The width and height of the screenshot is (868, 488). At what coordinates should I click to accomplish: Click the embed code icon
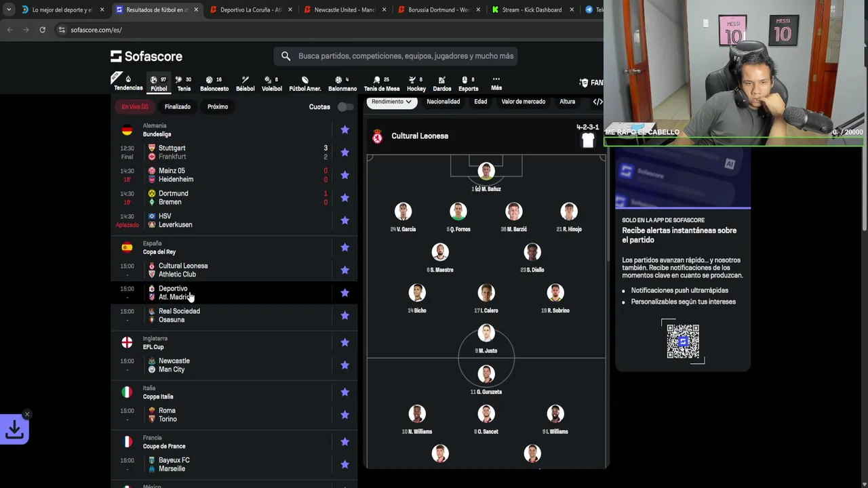597,102
